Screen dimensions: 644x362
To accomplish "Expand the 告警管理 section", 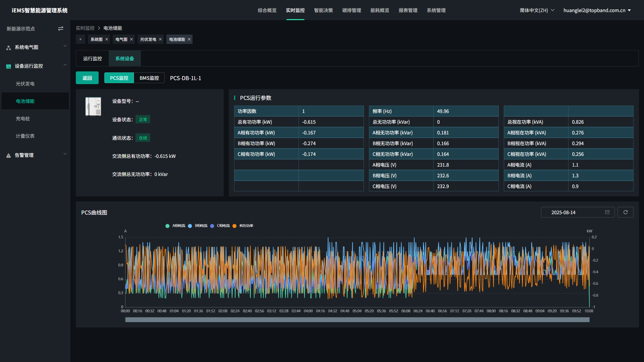I will pyautogui.click(x=65, y=154).
